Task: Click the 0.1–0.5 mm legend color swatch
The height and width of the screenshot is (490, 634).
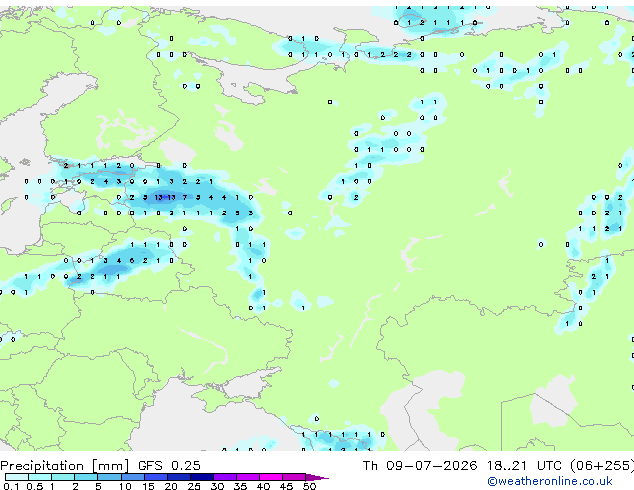Action: pos(17,477)
